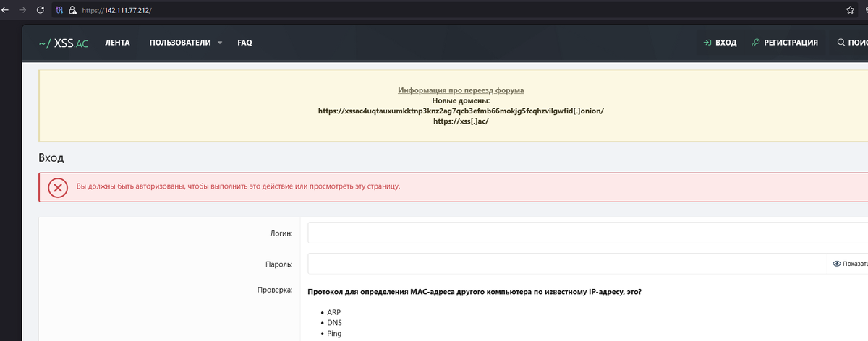
Task: Click the Вход page heading
Action: [51, 157]
